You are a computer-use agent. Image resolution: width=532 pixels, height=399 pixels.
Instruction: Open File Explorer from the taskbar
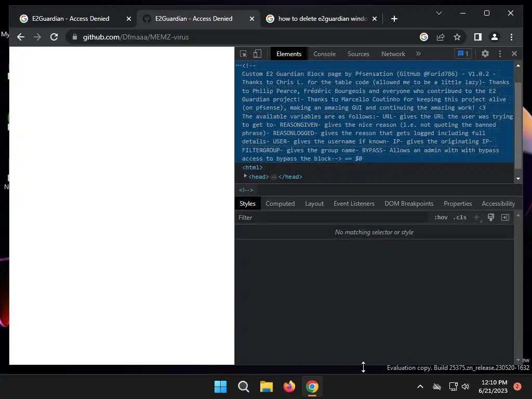click(x=267, y=387)
